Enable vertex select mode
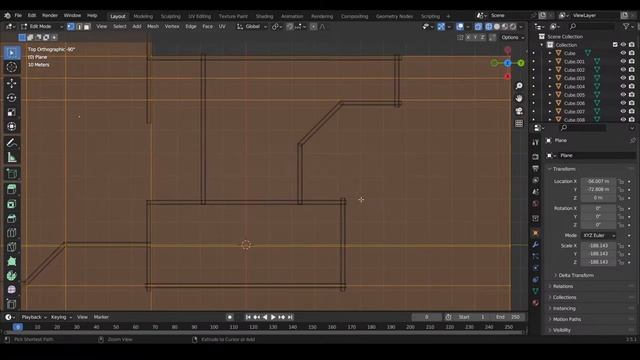The width and height of the screenshot is (640, 360). point(71,27)
